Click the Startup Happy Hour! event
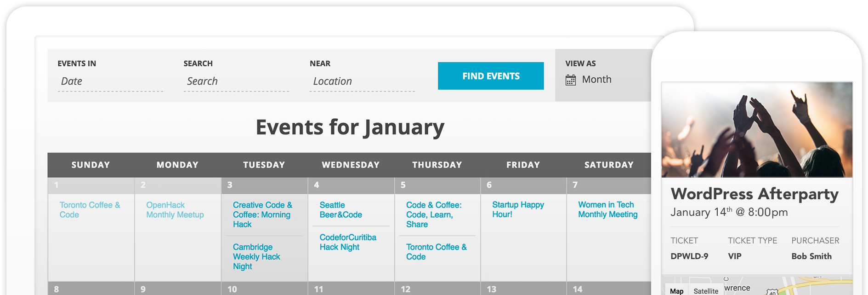 tap(518, 209)
